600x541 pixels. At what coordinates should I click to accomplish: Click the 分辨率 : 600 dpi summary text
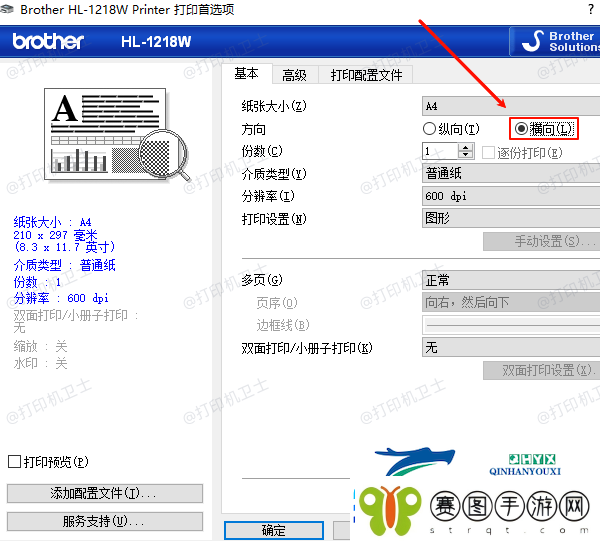pos(61,298)
